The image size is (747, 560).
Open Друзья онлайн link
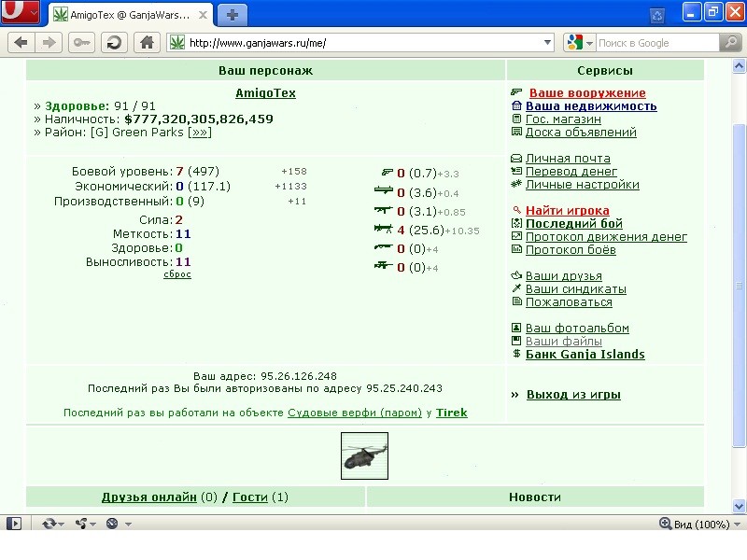148,497
